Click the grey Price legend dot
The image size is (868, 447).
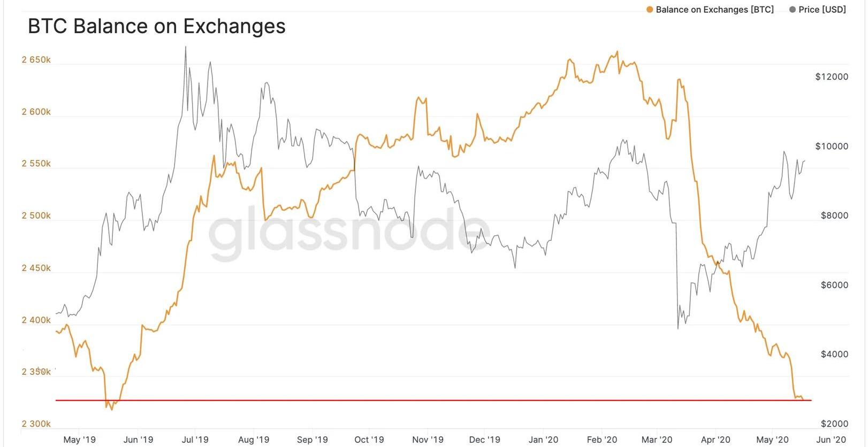[x=793, y=10]
